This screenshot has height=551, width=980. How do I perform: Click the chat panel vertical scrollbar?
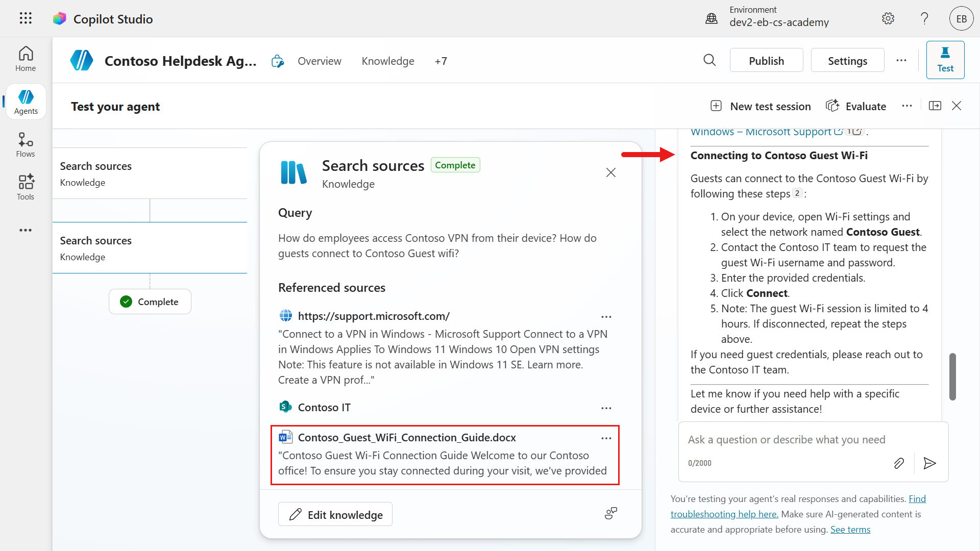(x=952, y=377)
